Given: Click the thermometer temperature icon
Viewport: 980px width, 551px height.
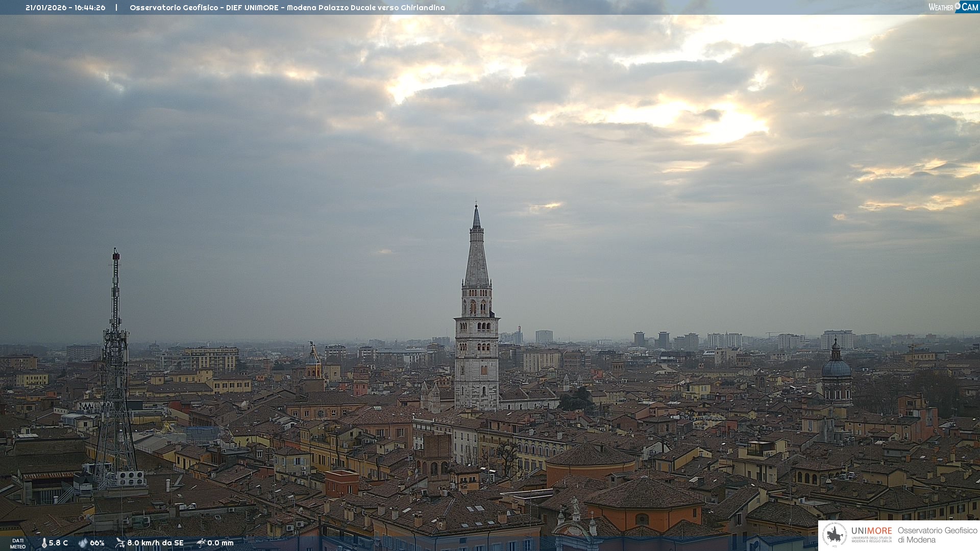Looking at the screenshot, I should click(x=44, y=543).
